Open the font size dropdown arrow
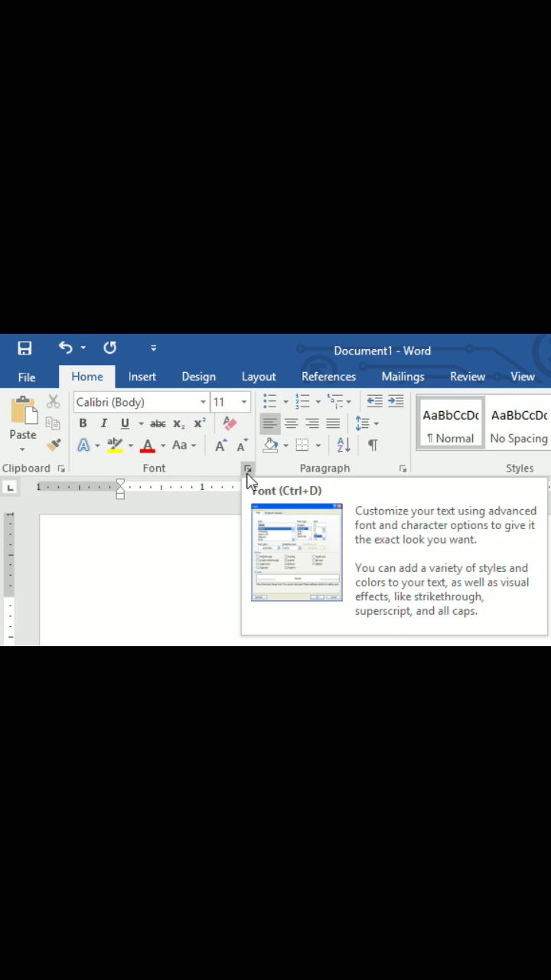Viewport: 551px width, 980px height. click(244, 402)
